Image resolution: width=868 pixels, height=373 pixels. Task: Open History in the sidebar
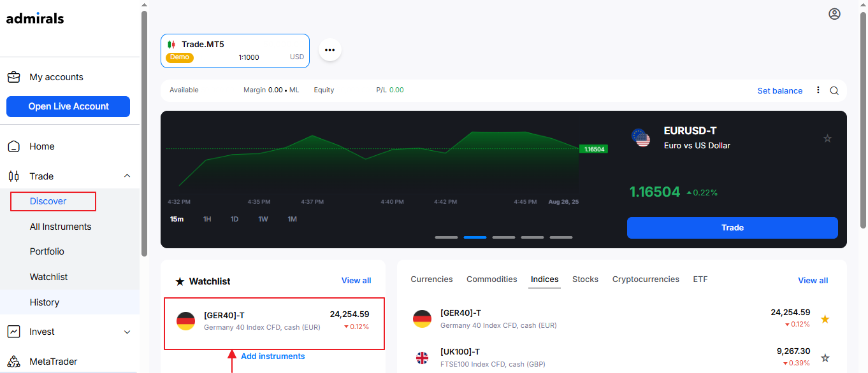click(45, 302)
